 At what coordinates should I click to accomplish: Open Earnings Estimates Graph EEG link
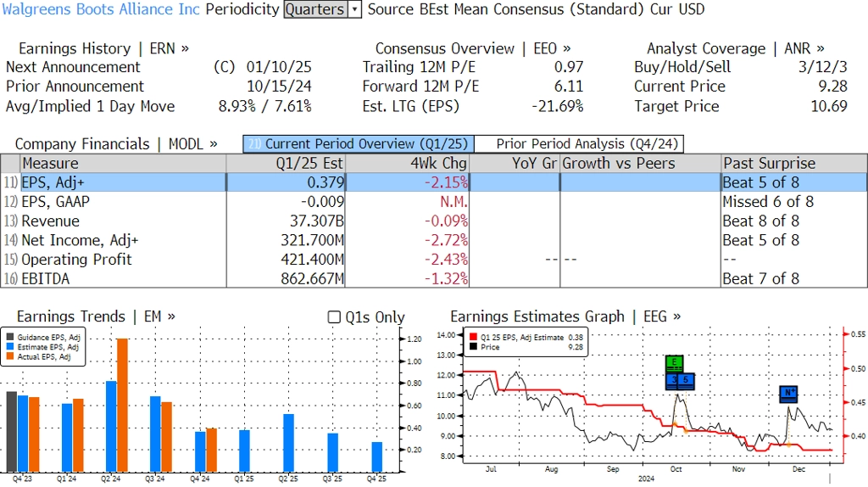565,316
